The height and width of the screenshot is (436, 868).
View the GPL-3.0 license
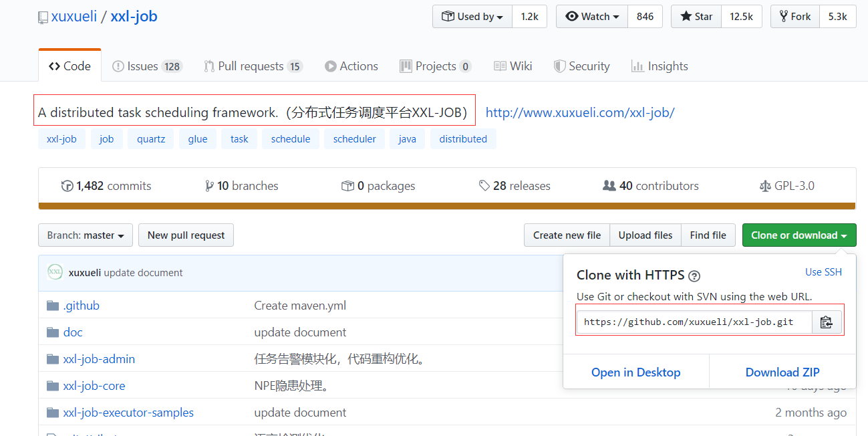(x=787, y=186)
